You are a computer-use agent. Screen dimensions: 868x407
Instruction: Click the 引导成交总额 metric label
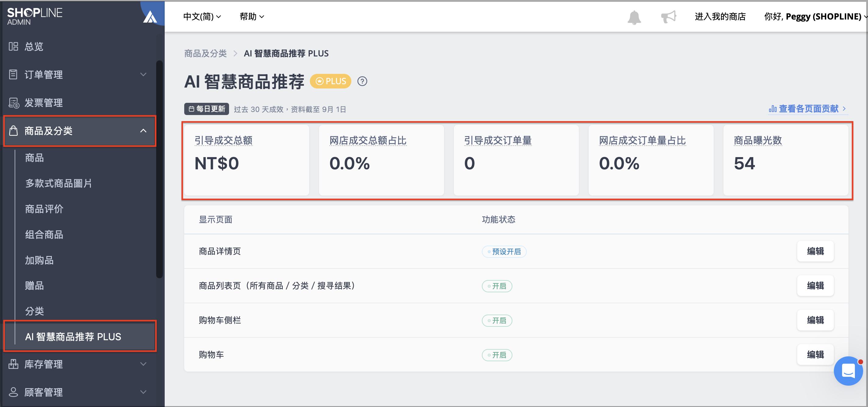(x=223, y=140)
